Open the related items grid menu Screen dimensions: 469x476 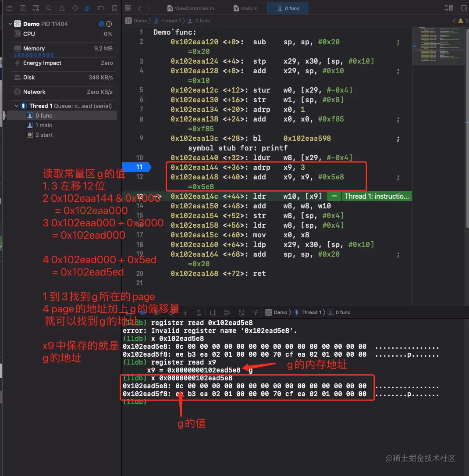pos(128,8)
